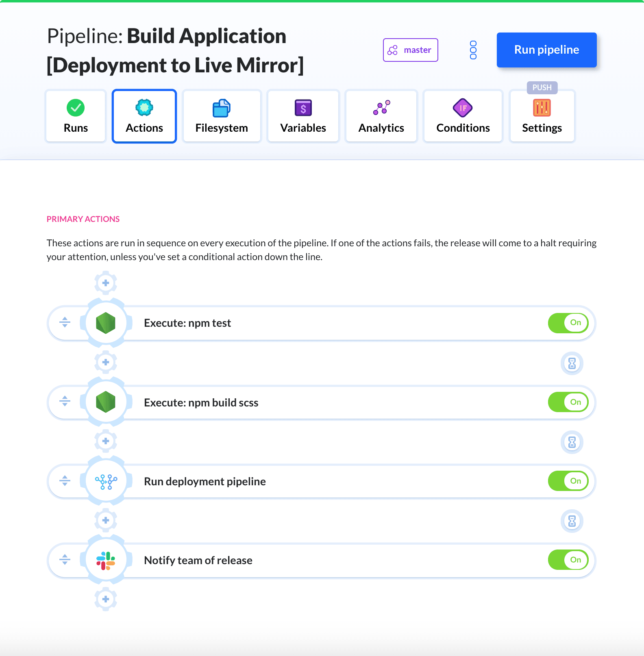Click the Node.js icon for npm build scss

point(106,402)
